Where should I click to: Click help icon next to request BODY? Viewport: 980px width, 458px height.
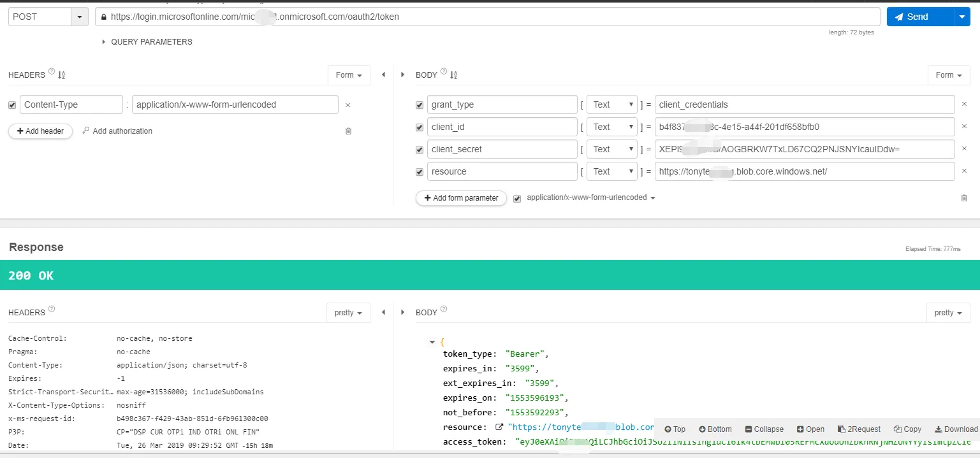tap(443, 73)
